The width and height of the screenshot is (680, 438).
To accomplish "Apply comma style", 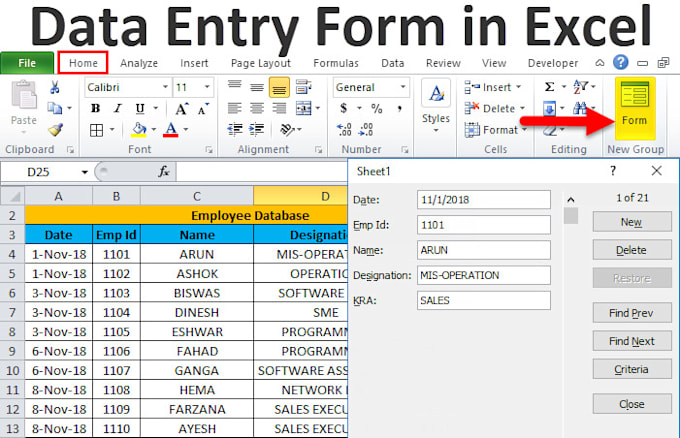I will [399, 108].
